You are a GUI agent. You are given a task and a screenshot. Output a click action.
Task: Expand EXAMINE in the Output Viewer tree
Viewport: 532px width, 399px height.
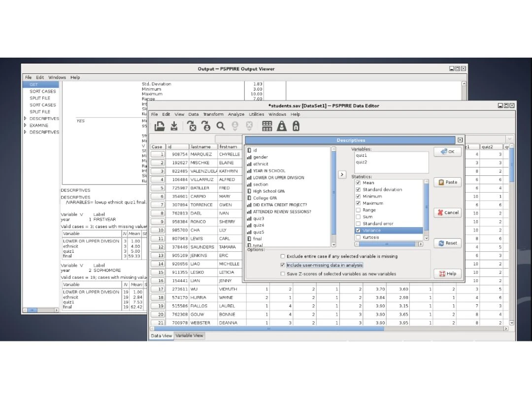(x=25, y=125)
